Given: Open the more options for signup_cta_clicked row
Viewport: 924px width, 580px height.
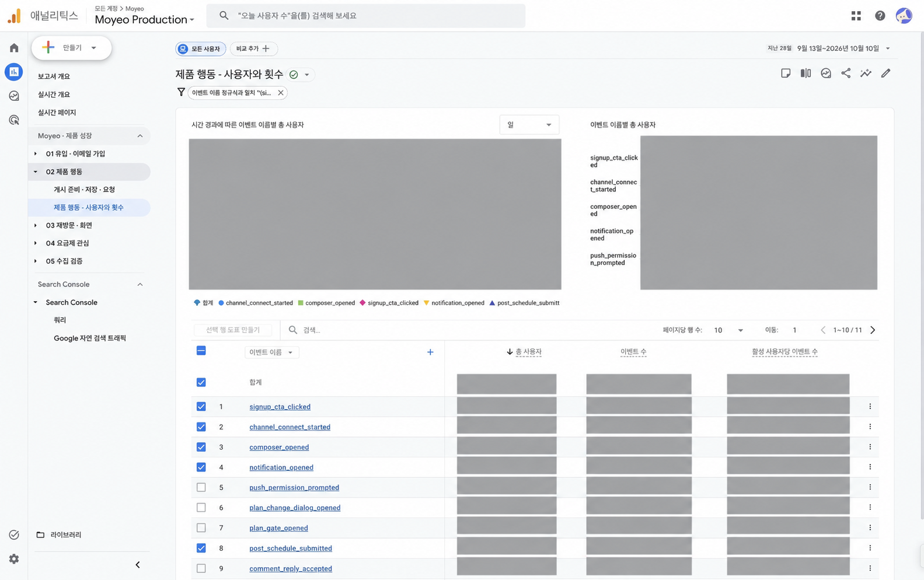Looking at the screenshot, I should (x=870, y=407).
